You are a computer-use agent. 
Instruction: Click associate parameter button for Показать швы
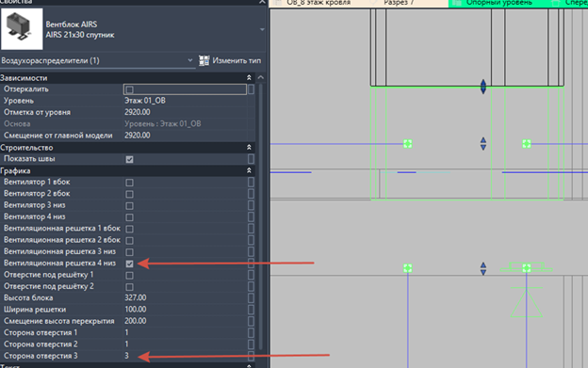[251, 159]
